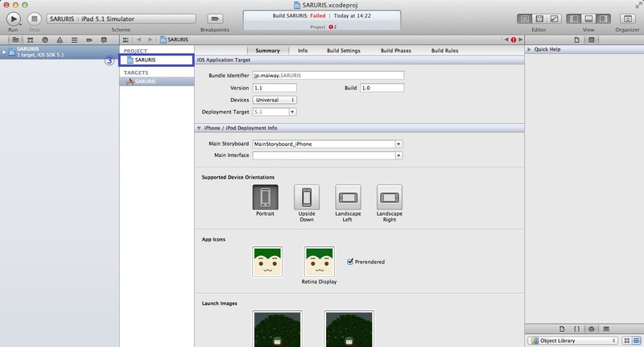Open the related files jump bar menu
Screen dimensions: 644x347
click(126, 39)
